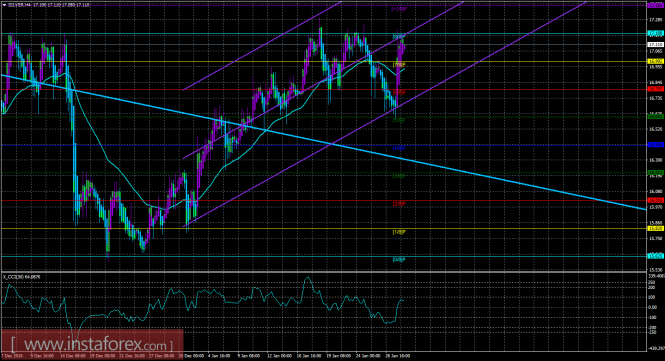Select the bottom cyan 15.625 price level tag
This screenshot has height=361, width=665.
pos(656,256)
